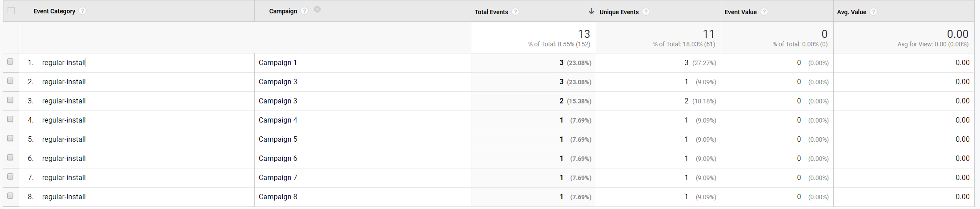The width and height of the screenshot is (980, 209).
Task: Open help icon next to Campaign header
Action: [x=305, y=11]
